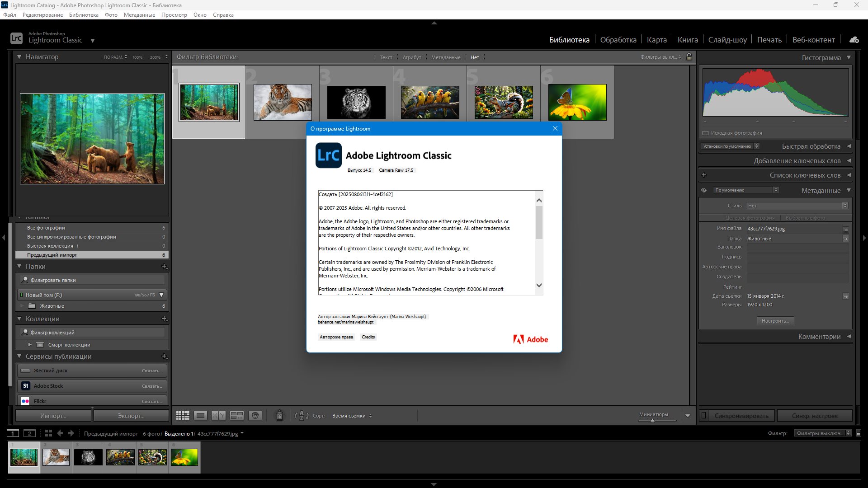Image resolution: width=868 pixels, height=488 pixels.
Task: Toggle the metadata eye icon
Action: (x=704, y=190)
